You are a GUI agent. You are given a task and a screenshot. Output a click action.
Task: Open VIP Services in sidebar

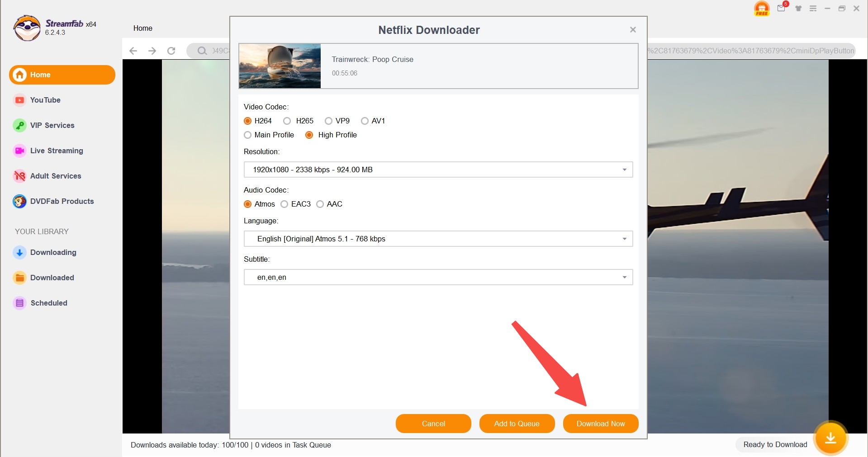click(52, 125)
